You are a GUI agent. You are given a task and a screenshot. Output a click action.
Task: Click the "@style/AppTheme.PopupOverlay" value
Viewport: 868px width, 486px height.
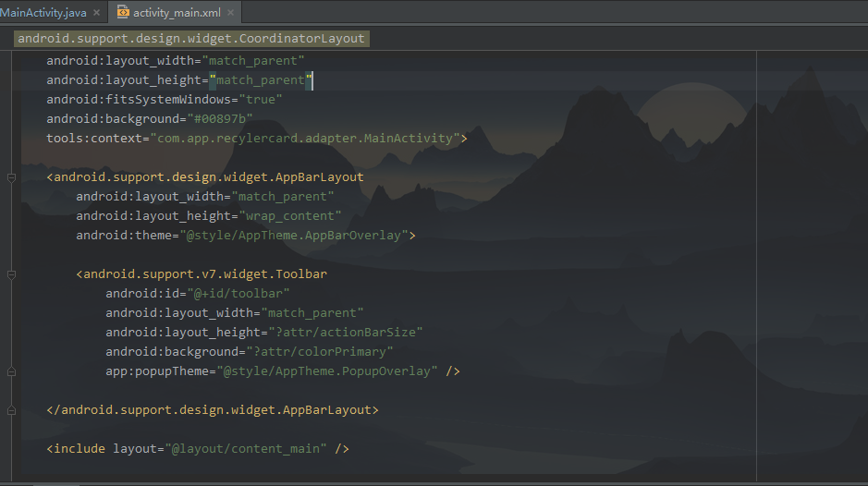coord(326,371)
